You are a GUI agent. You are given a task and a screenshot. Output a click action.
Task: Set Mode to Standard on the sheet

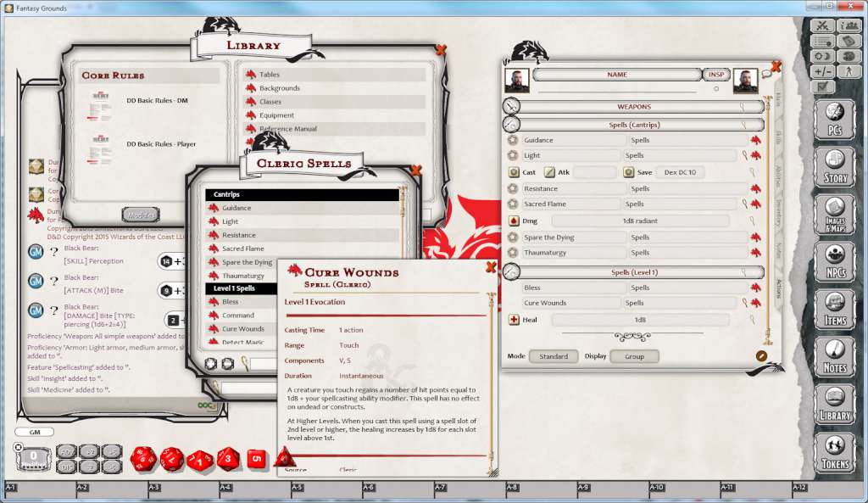coord(554,356)
